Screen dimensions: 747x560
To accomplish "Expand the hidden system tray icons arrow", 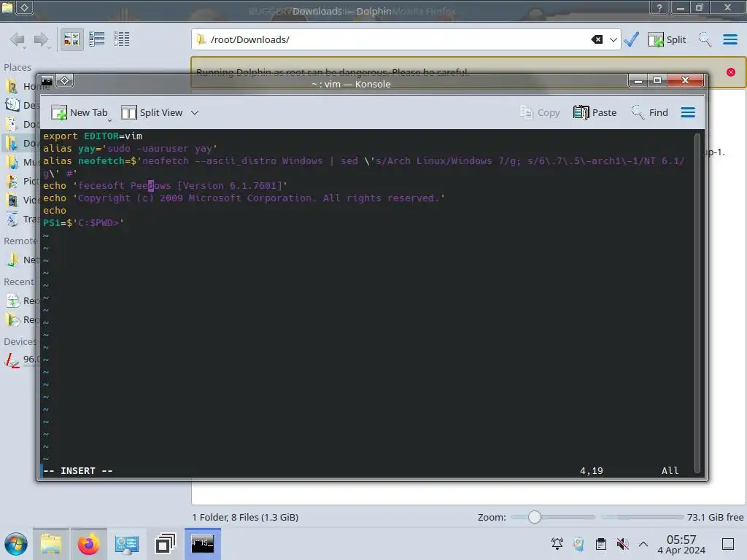I will [x=643, y=544].
